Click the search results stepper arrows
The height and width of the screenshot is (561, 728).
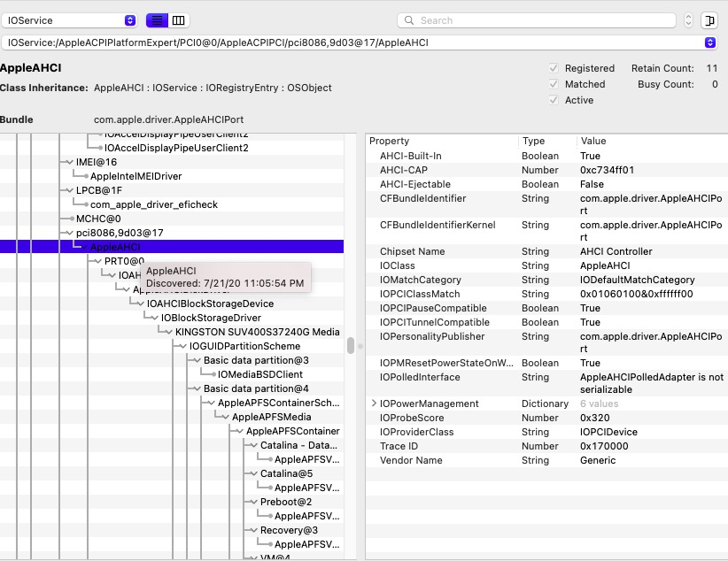[688, 20]
